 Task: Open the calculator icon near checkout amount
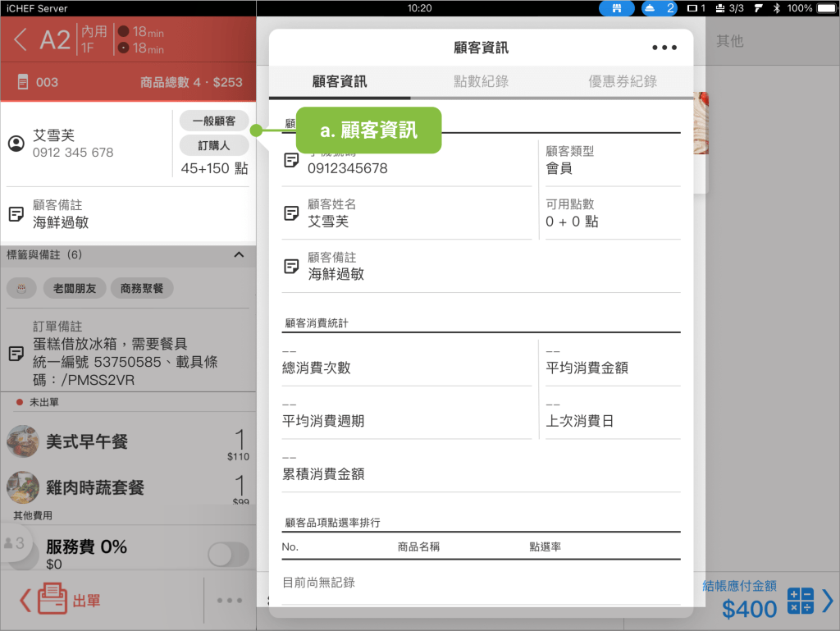click(800, 601)
